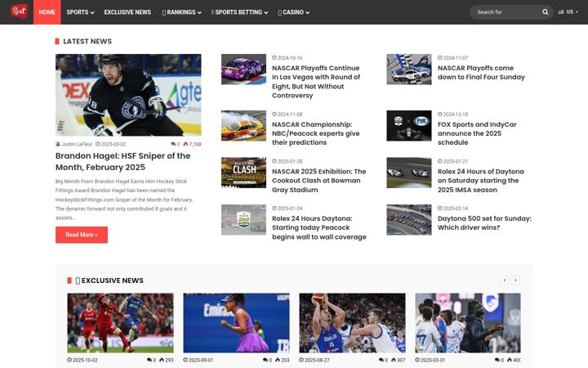588x368 pixels.
Task: Open the Brandon Hagel hockey photo
Action: [128, 95]
